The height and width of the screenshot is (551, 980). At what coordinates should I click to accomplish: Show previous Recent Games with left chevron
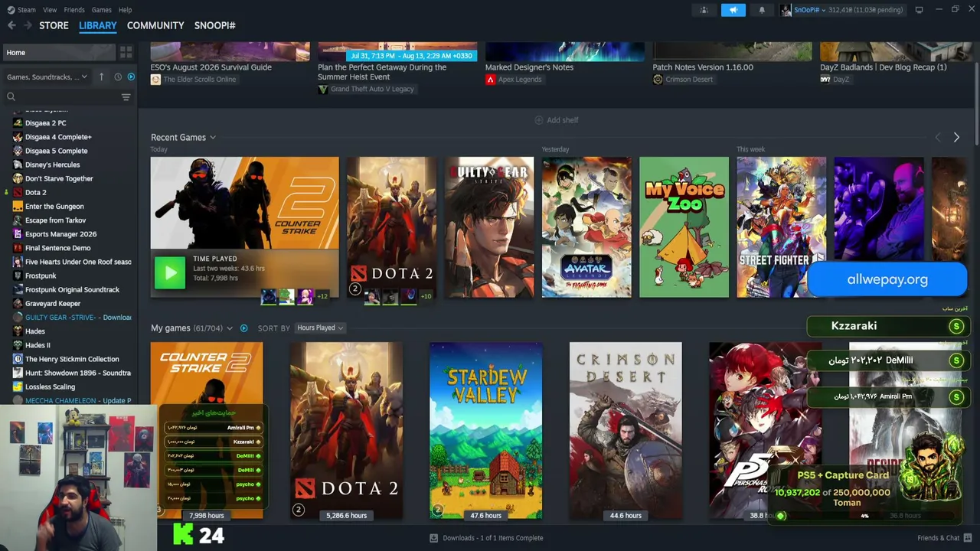click(938, 138)
